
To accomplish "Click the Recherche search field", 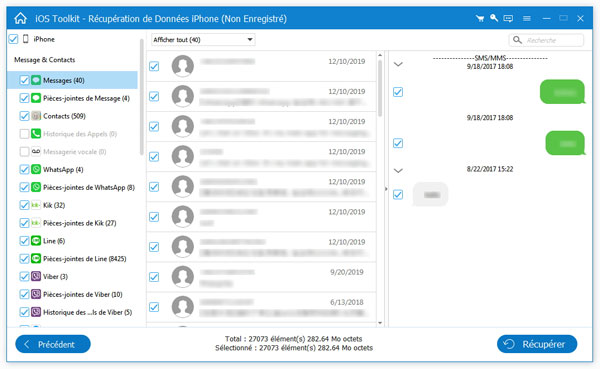I will point(546,40).
